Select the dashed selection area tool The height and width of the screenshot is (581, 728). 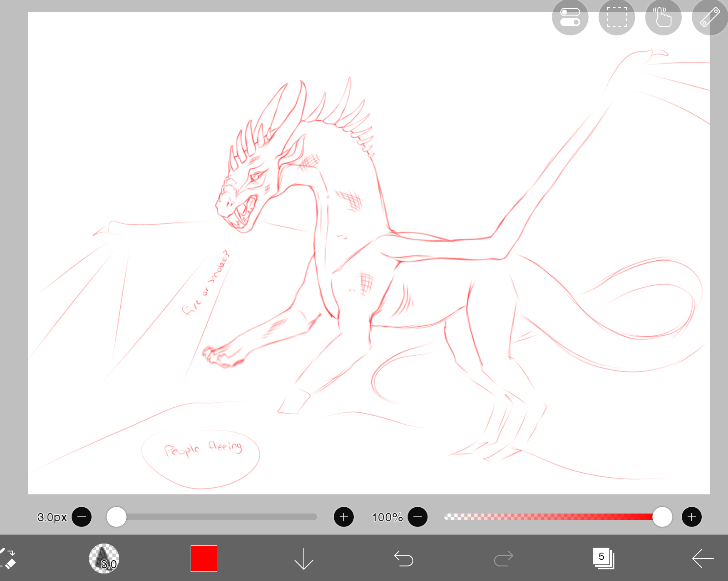click(x=616, y=17)
